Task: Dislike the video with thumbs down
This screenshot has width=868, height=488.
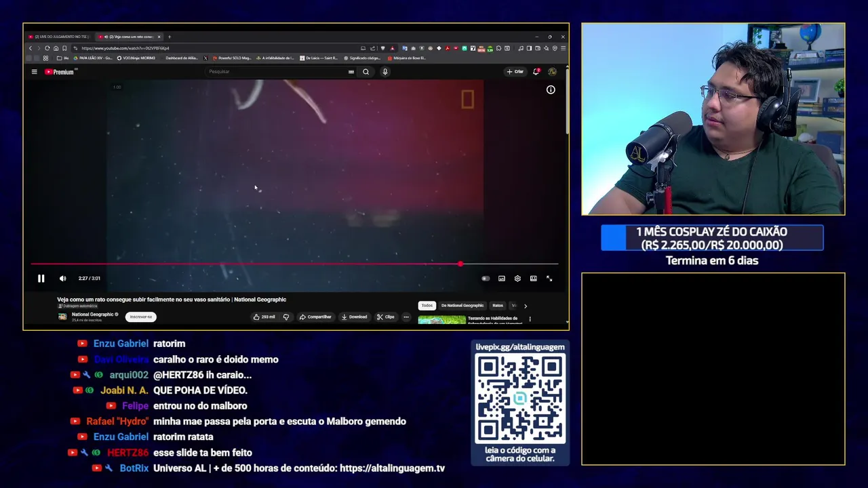Action: [x=286, y=317]
